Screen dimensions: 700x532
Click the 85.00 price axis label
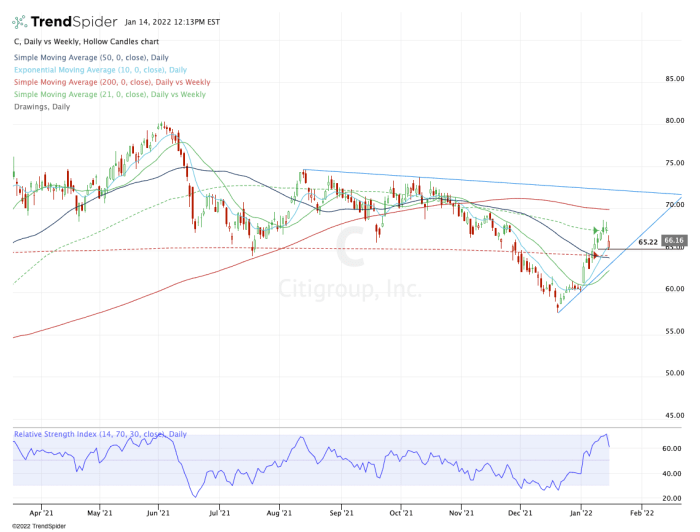tap(674, 78)
